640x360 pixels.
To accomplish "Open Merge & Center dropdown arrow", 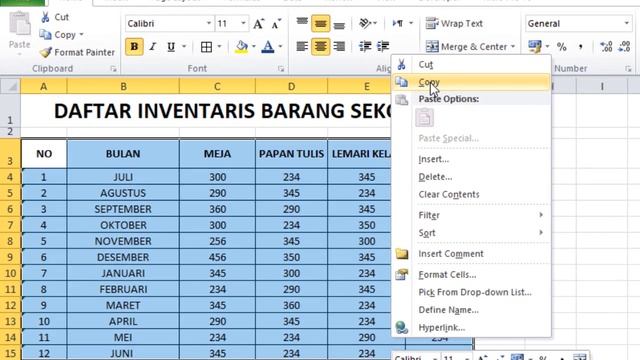I will 513,47.
